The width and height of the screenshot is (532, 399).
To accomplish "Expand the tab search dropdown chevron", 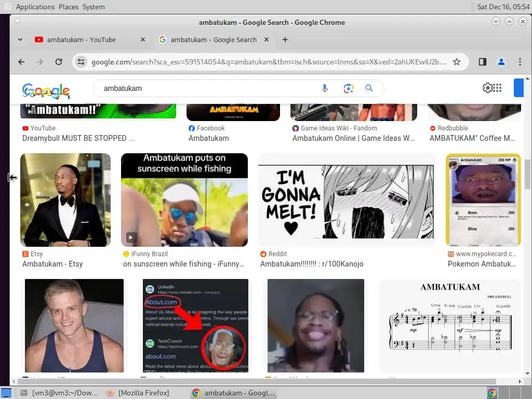I will click(20, 39).
